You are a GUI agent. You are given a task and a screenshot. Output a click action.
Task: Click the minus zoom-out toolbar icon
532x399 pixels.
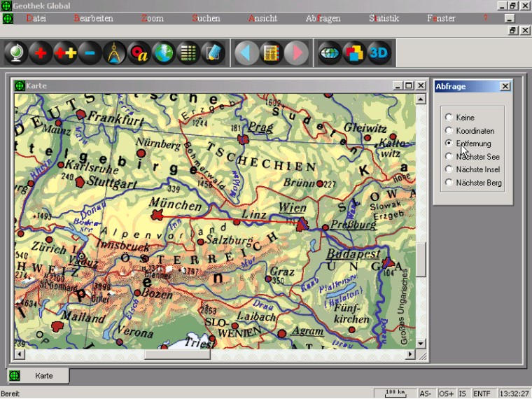tap(90, 53)
